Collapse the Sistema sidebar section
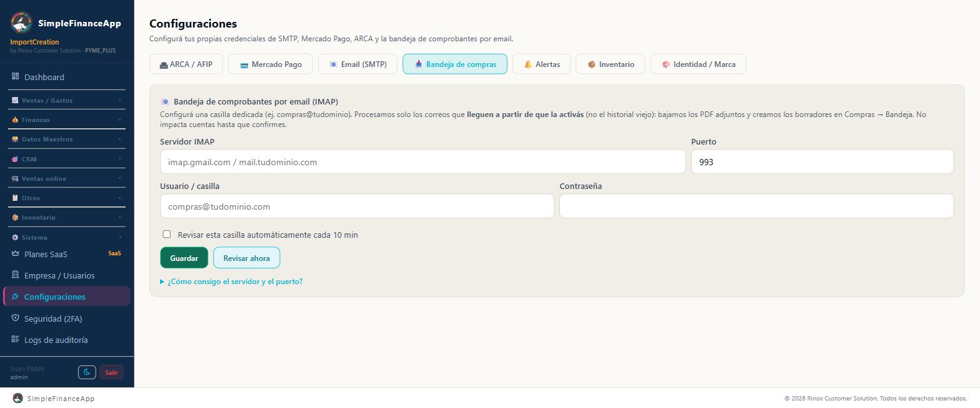Screen dimensions: 980x408 [x=67, y=237]
